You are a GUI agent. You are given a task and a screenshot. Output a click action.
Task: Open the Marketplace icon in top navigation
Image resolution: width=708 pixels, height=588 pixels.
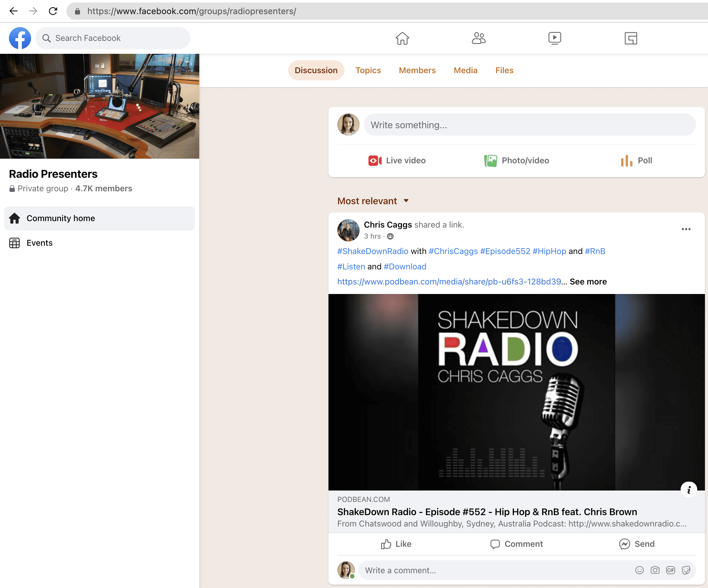coord(631,38)
